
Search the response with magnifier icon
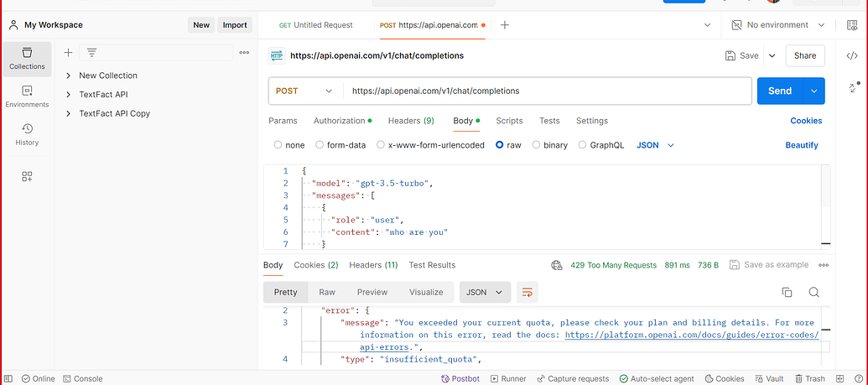coord(813,292)
